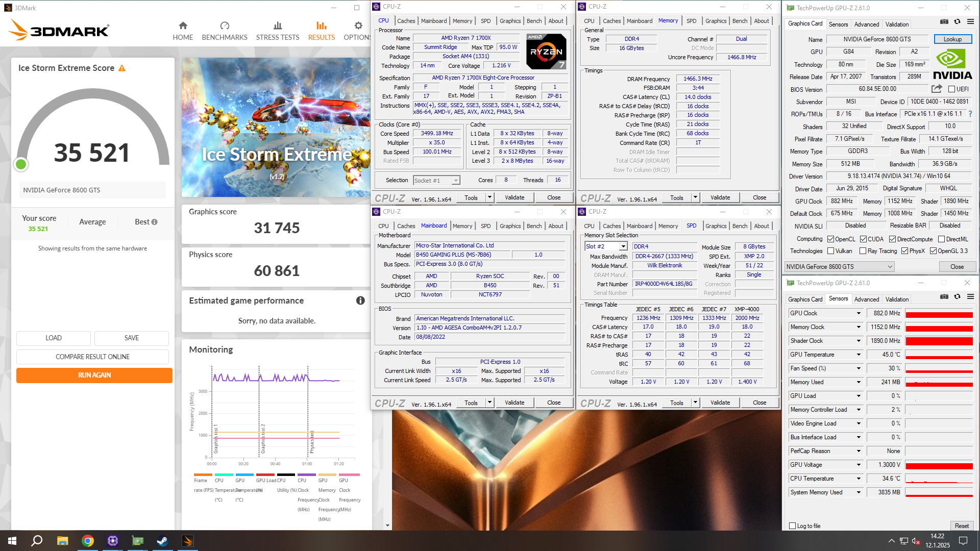The image size is (980, 551).
Task: Open Google Chrome from taskbar
Action: [88, 541]
